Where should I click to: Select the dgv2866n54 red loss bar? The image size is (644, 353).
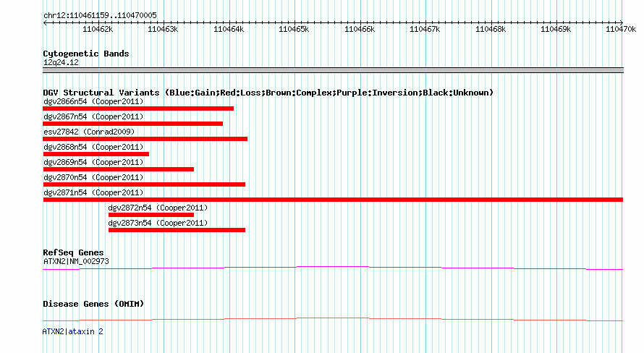[138, 109]
